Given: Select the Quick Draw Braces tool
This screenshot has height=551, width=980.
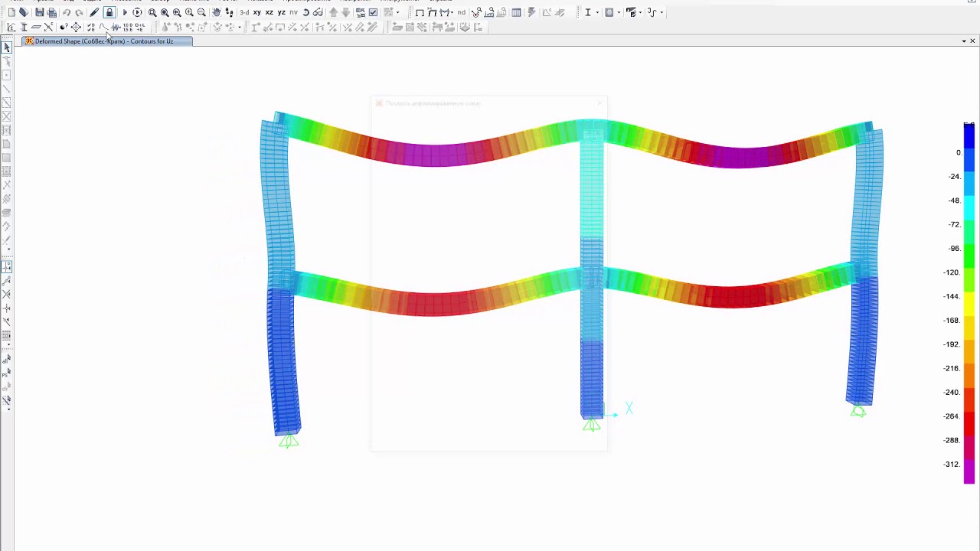Looking at the screenshot, I should (7, 116).
